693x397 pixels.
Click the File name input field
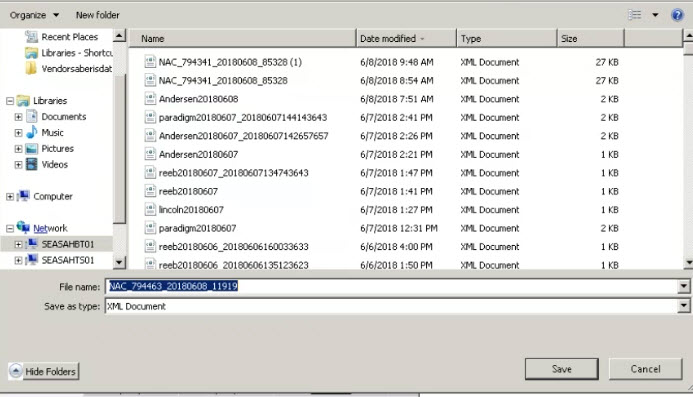pyautogui.click(x=391, y=286)
